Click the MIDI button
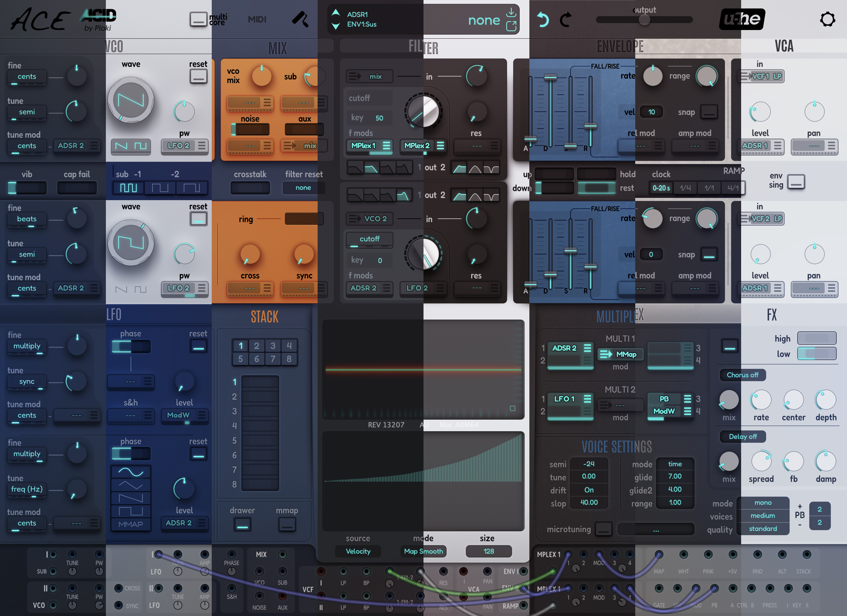This screenshot has height=616, width=847. click(x=257, y=19)
